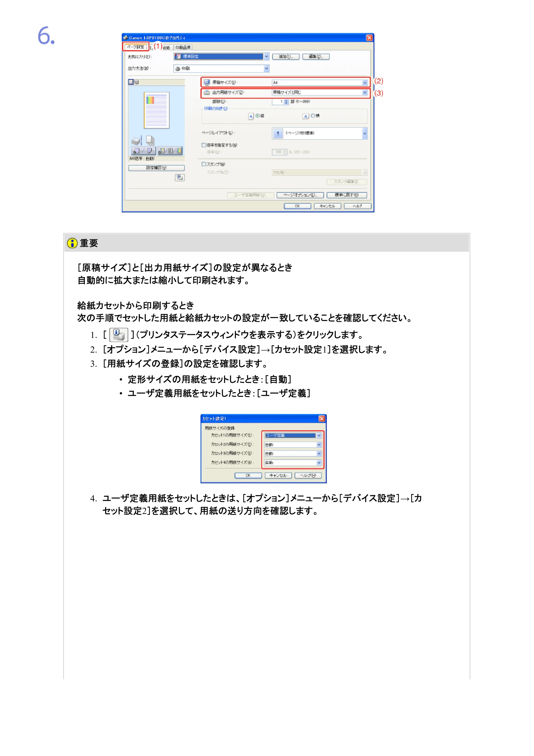Select the 縦 portrait orientation radio button
The image size is (534, 756).
coord(258,116)
